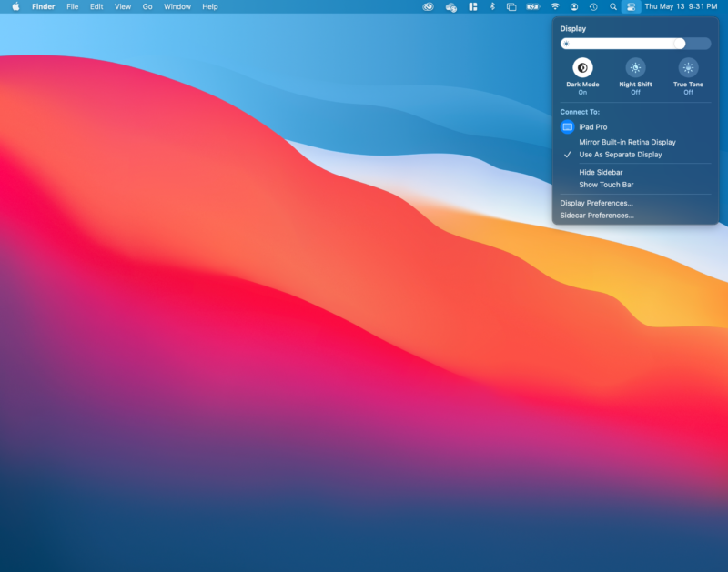Click the Display panel heading
This screenshot has height=572, width=728.
pos(572,29)
